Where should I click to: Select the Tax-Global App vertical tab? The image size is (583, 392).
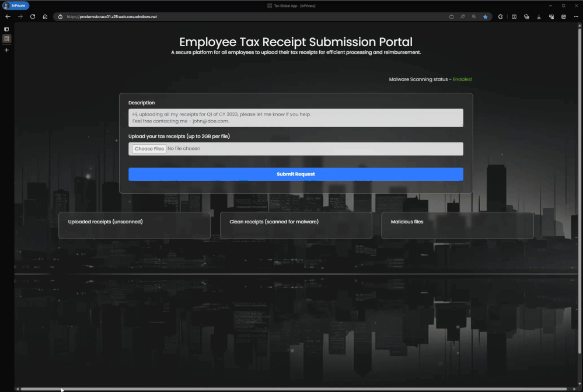tap(6, 38)
